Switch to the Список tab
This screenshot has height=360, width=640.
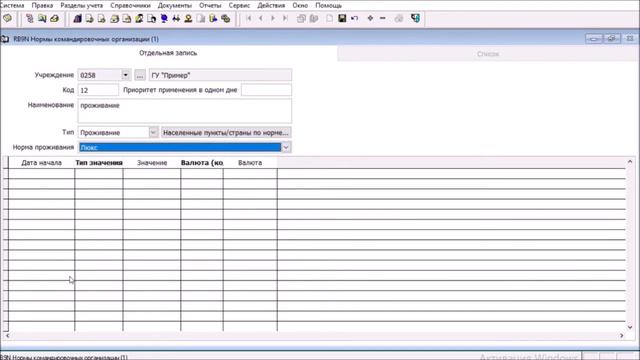[488, 54]
